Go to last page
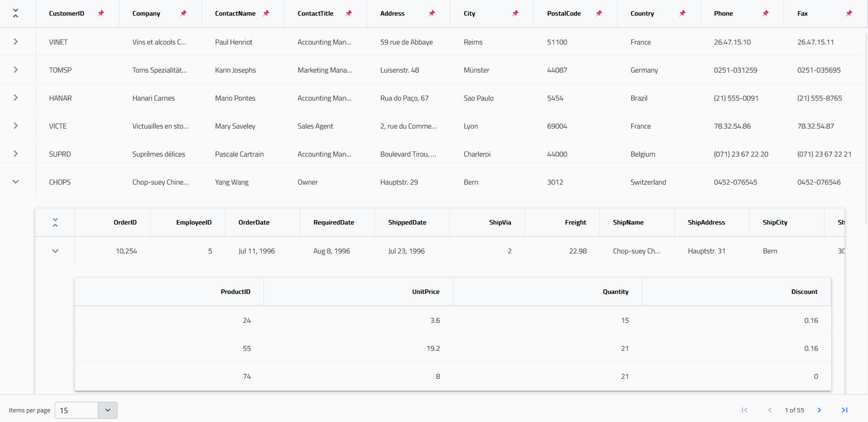 [x=845, y=410]
